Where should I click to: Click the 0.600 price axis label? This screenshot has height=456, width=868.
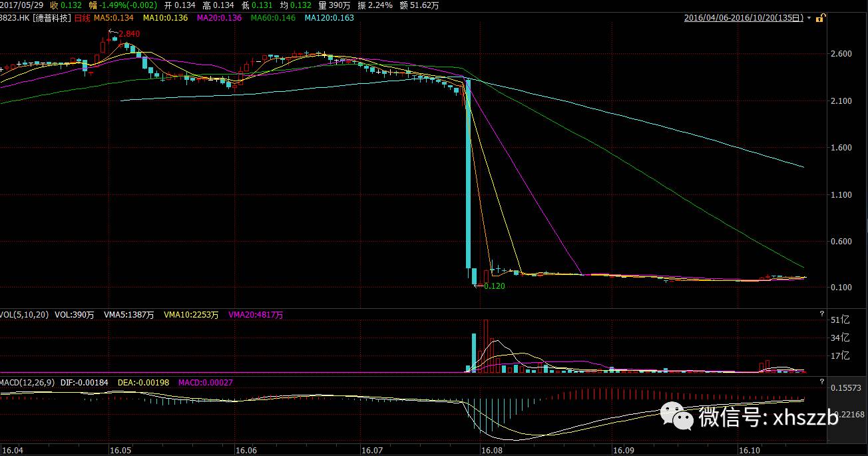841,242
